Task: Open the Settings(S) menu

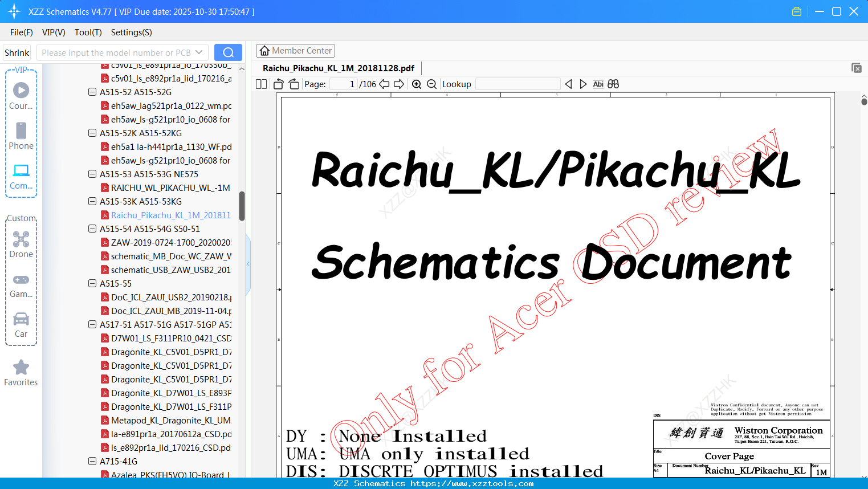Action: [x=132, y=32]
